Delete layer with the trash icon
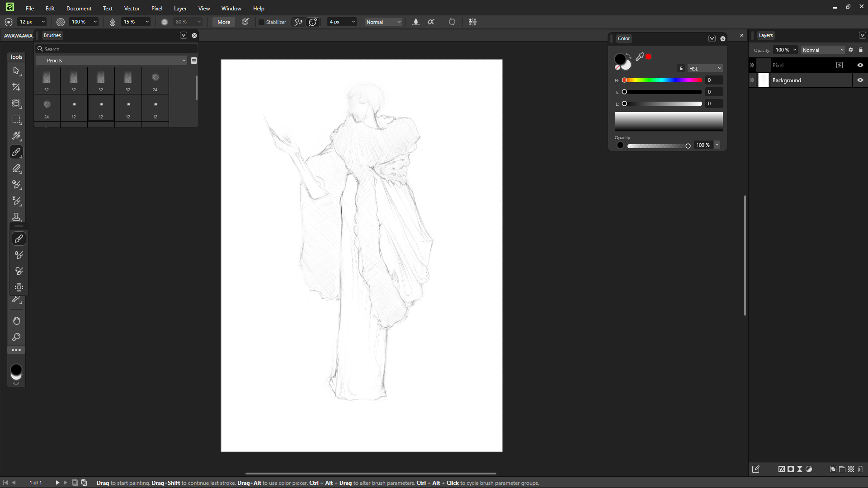This screenshot has height=488, width=868. [x=860, y=469]
